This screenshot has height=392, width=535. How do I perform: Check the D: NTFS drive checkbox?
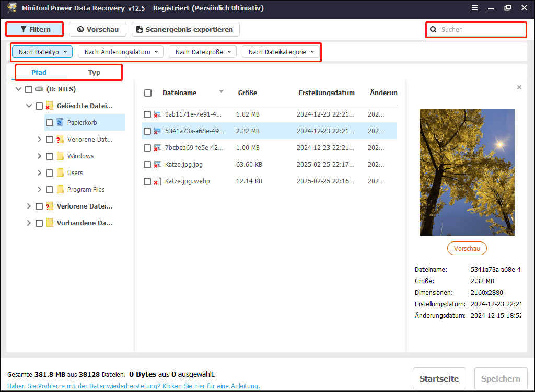29,89
